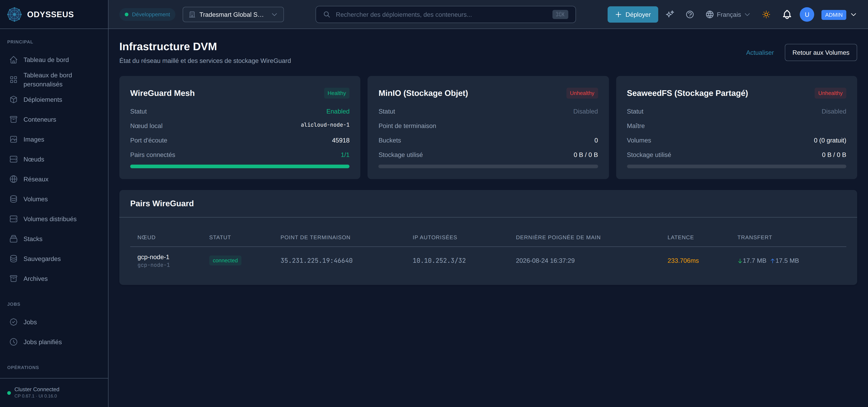Click the Volumes database icon

[14, 199]
